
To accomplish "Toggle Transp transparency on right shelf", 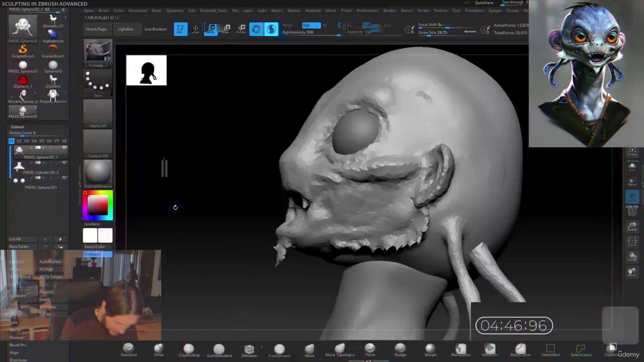I will [x=632, y=182].
